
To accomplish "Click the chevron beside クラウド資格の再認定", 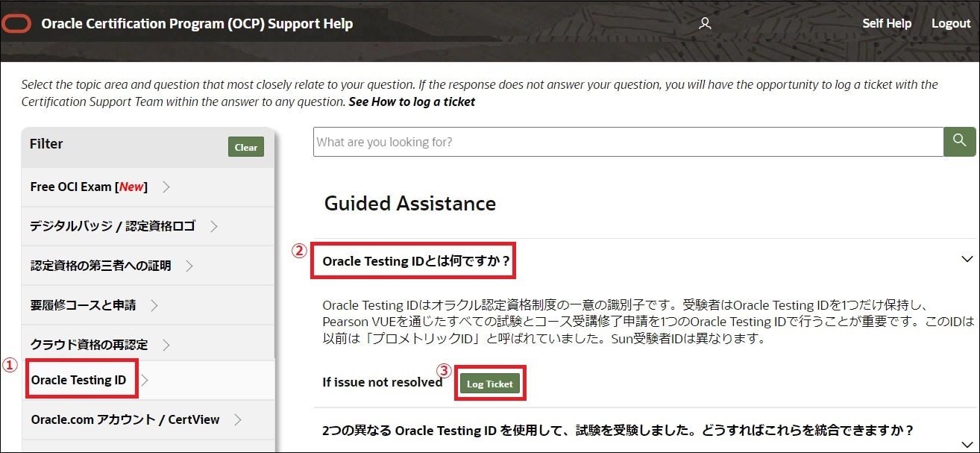I will coord(166,345).
